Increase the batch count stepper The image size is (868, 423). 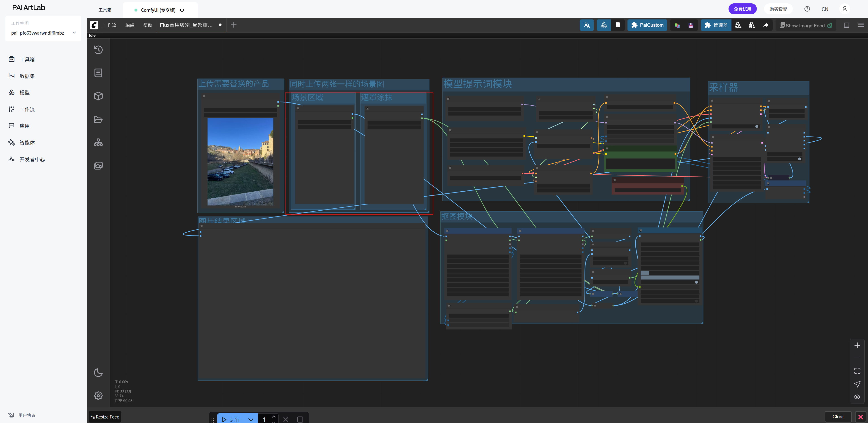pos(274,417)
